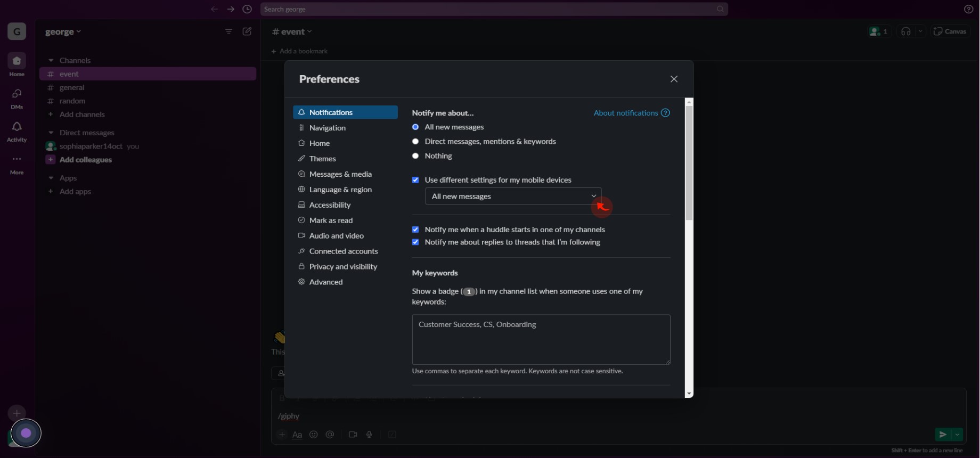Record a video clip icon
Screen dimensions: 980x458
point(353,435)
